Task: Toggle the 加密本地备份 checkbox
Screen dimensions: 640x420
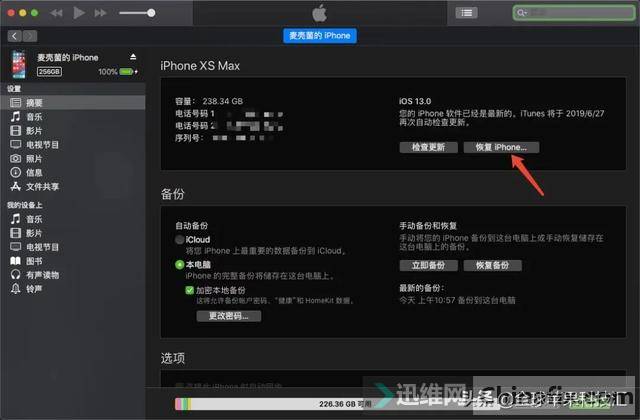Action: 189,290
